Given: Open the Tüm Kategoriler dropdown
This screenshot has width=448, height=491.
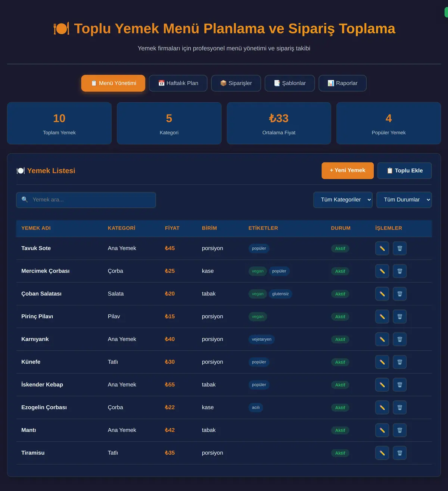Looking at the screenshot, I should coord(343,200).
